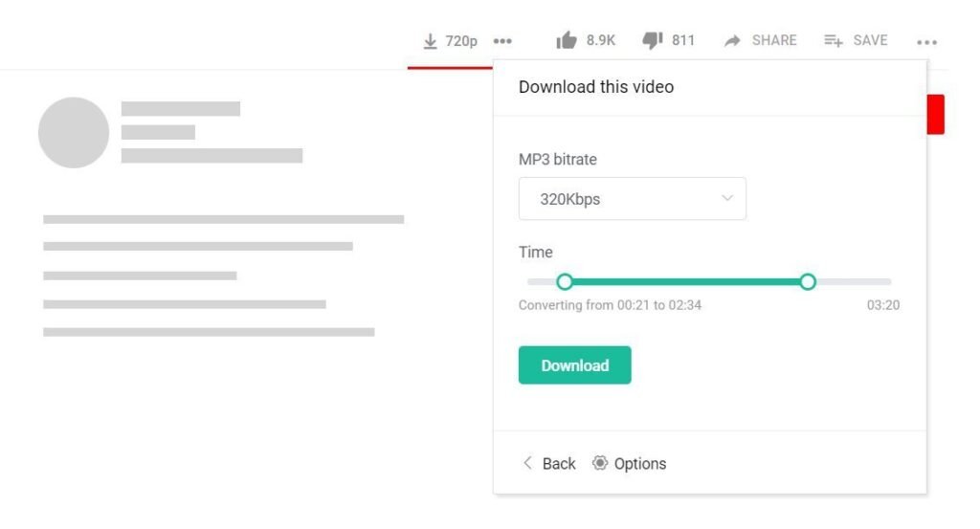Click the gray channel avatar circle
980x529 pixels.
click(74, 133)
